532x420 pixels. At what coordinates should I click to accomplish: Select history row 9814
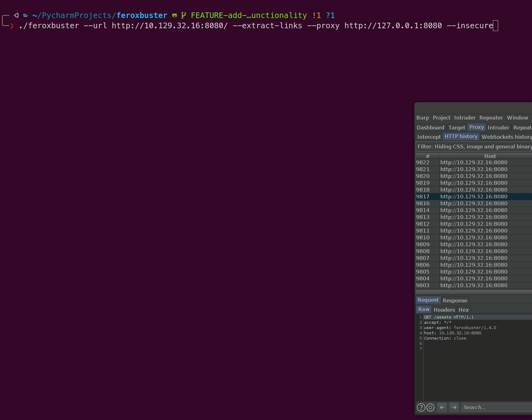coord(474,210)
